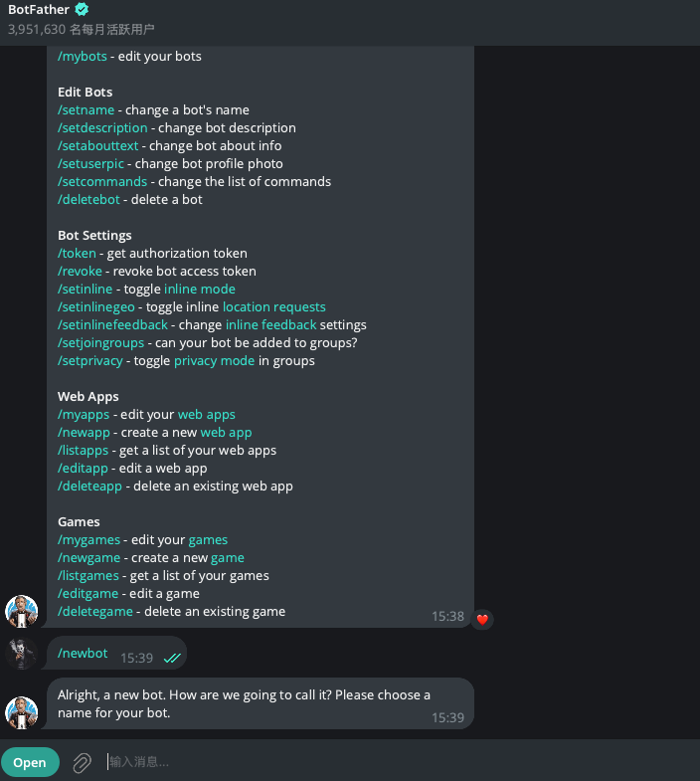Click the red heart reaction
Screen dimensions: 700x781
[482, 619]
